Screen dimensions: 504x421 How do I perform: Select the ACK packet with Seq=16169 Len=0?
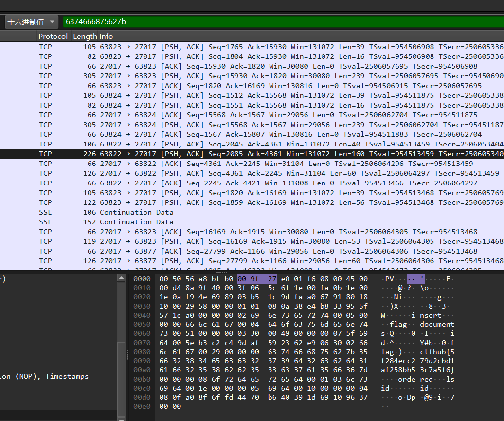252,232
